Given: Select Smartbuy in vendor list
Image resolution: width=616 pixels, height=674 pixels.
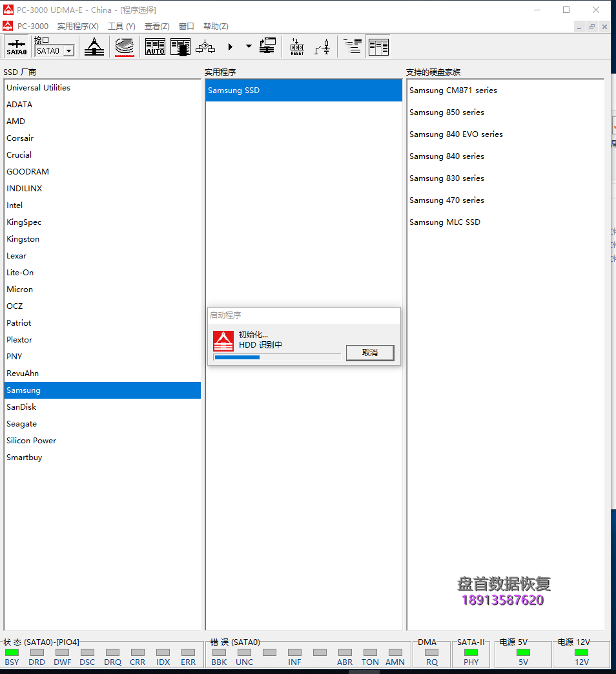Looking at the screenshot, I should click(x=103, y=457).
